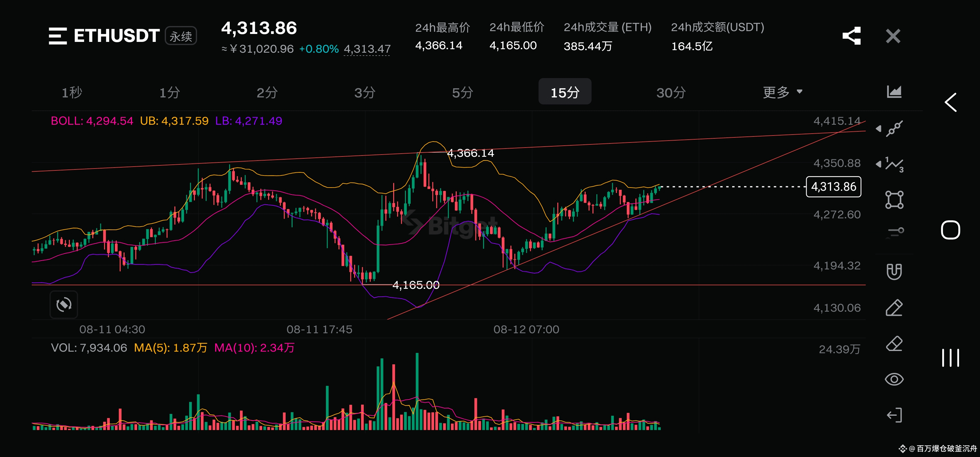Viewport: 980px width, 457px height.
Task: Toggle screen rotation lock icon
Action: coord(64,304)
